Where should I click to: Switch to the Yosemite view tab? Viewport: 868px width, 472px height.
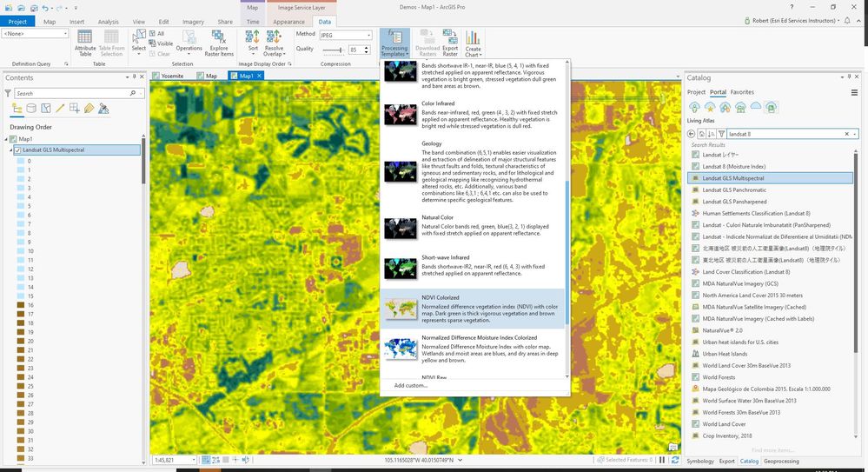point(168,76)
